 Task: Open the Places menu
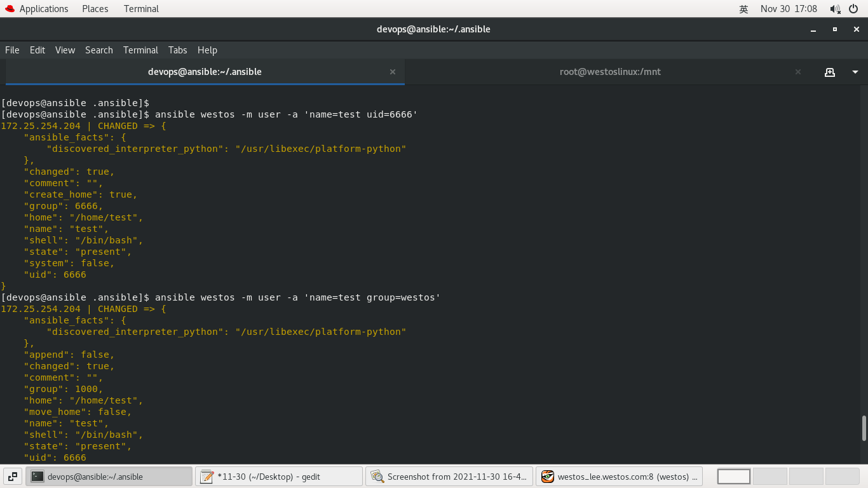coord(95,9)
